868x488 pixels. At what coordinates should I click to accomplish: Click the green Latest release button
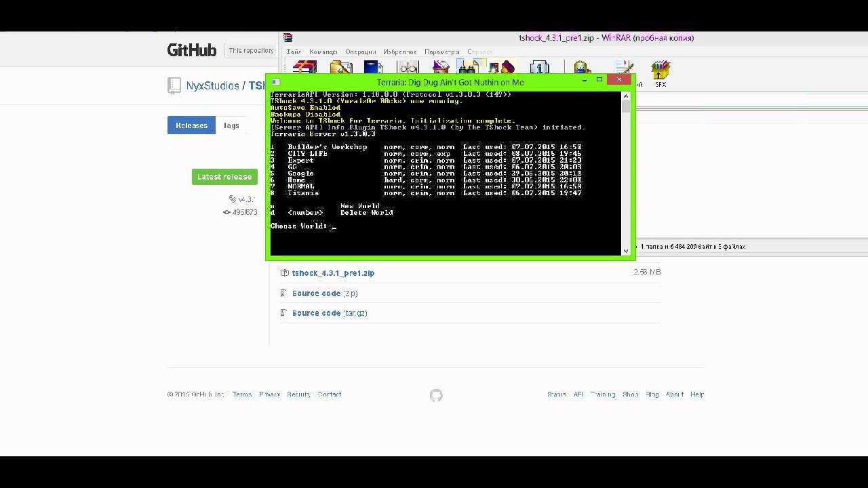coord(224,177)
